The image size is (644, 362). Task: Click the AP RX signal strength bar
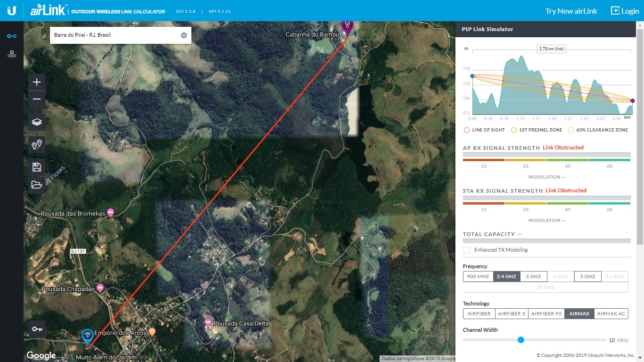coord(547,155)
